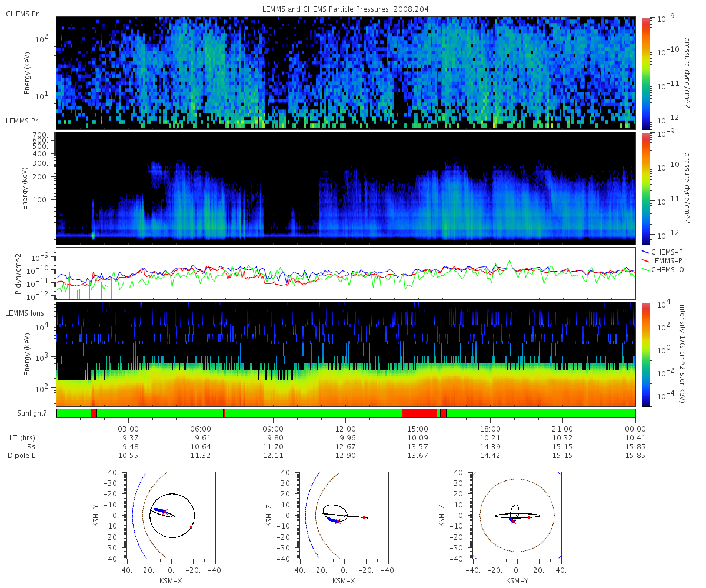The width and height of the screenshot is (706, 588).
Task: Click the LEMMS pressure color bar
Action: pos(645,188)
